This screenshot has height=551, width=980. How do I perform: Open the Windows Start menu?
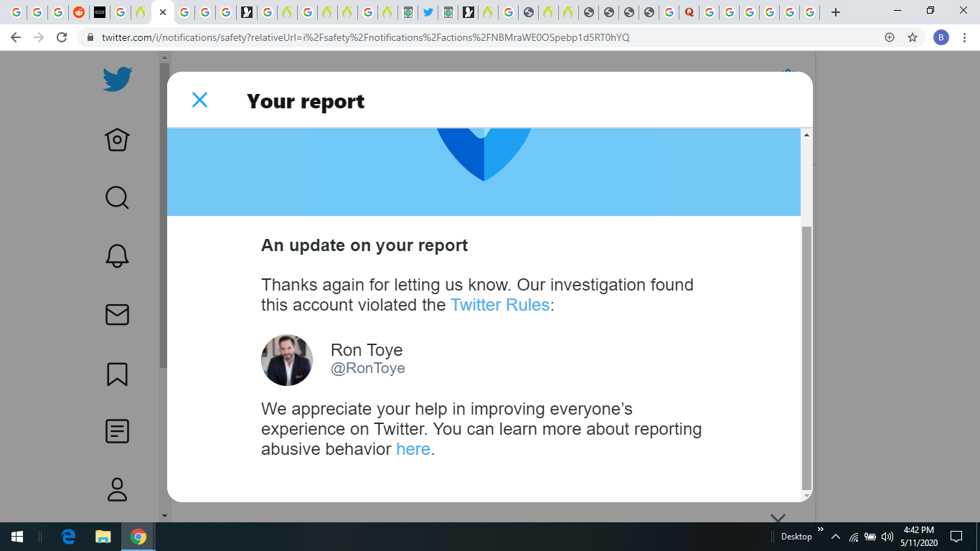coord(17,537)
